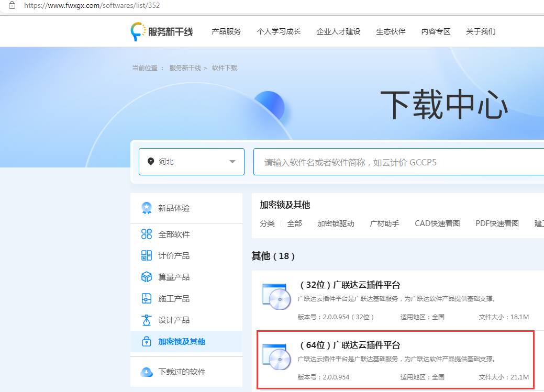The image size is (544, 392).
Task: Click the 算量产品 cube icon
Action: pos(147,277)
